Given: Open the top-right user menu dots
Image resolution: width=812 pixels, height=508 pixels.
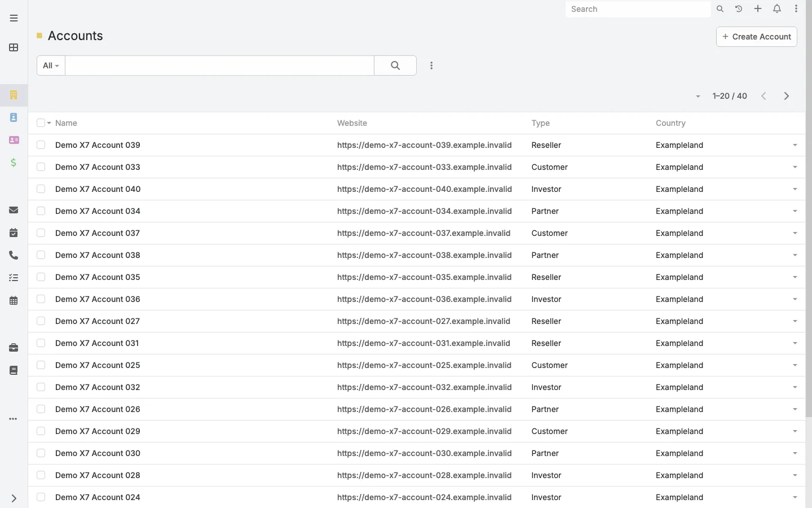Looking at the screenshot, I should point(796,9).
